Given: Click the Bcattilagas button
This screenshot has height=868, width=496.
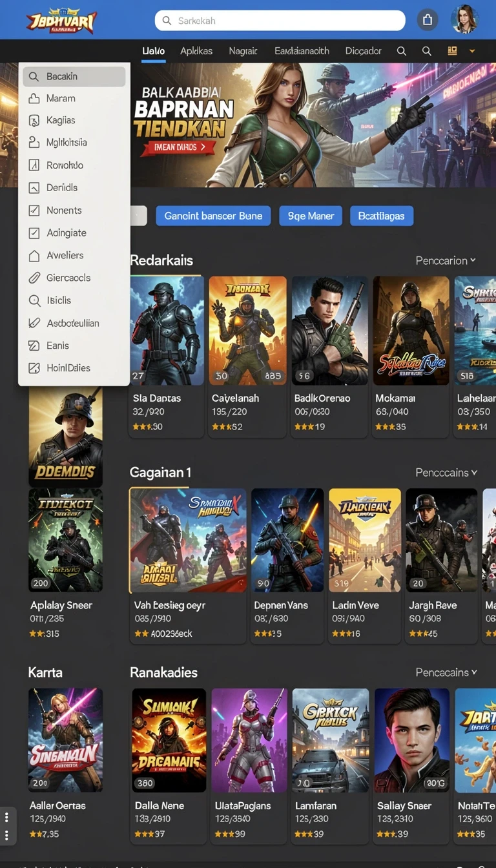Looking at the screenshot, I should pos(381,216).
